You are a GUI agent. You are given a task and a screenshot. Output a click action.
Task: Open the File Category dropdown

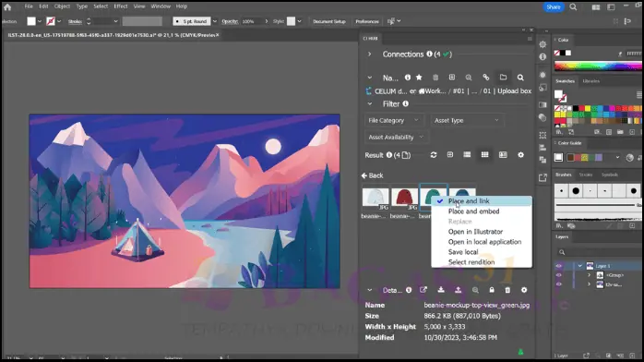tap(394, 120)
